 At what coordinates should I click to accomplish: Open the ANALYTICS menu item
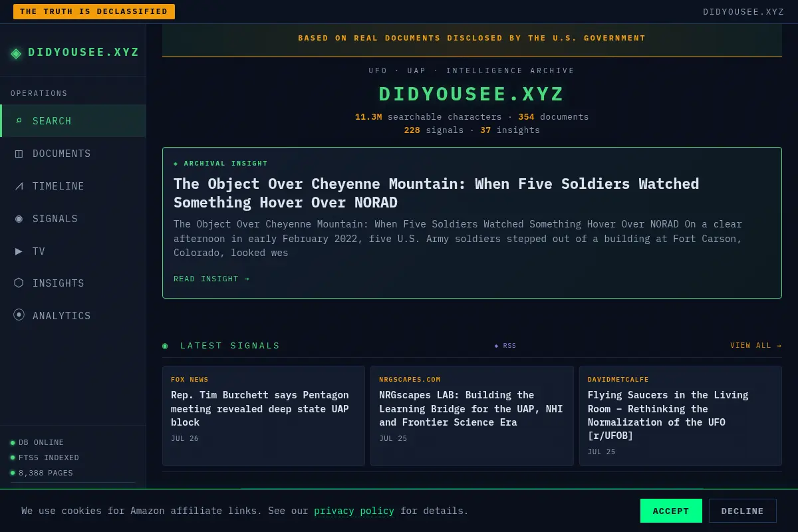pyautogui.click(x=73, y=316)
